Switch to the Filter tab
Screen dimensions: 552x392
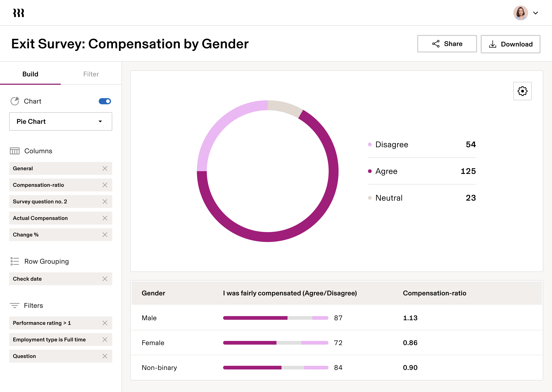pos(91,74)
